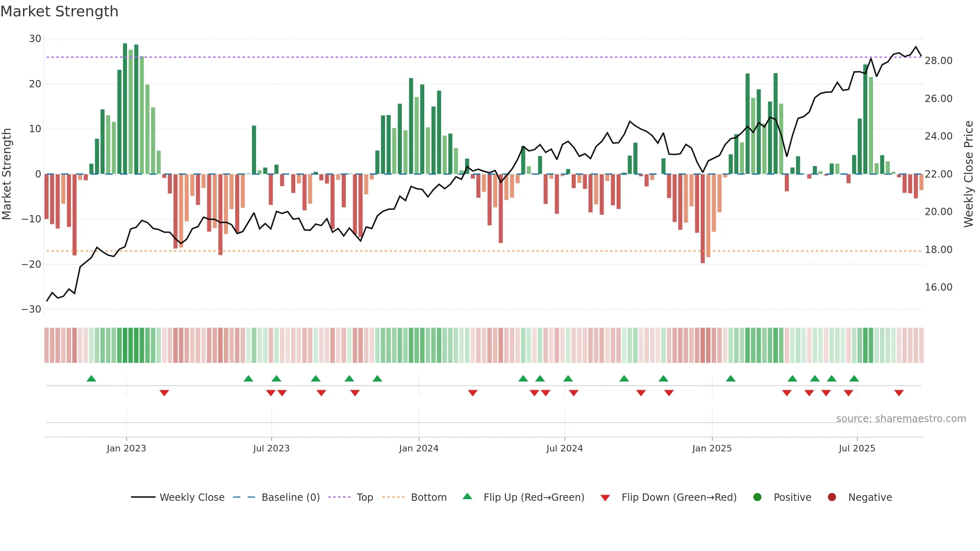Click the blue dashed Baseline line sample
This screenshot has height=551, width=980.
[244, 497]
